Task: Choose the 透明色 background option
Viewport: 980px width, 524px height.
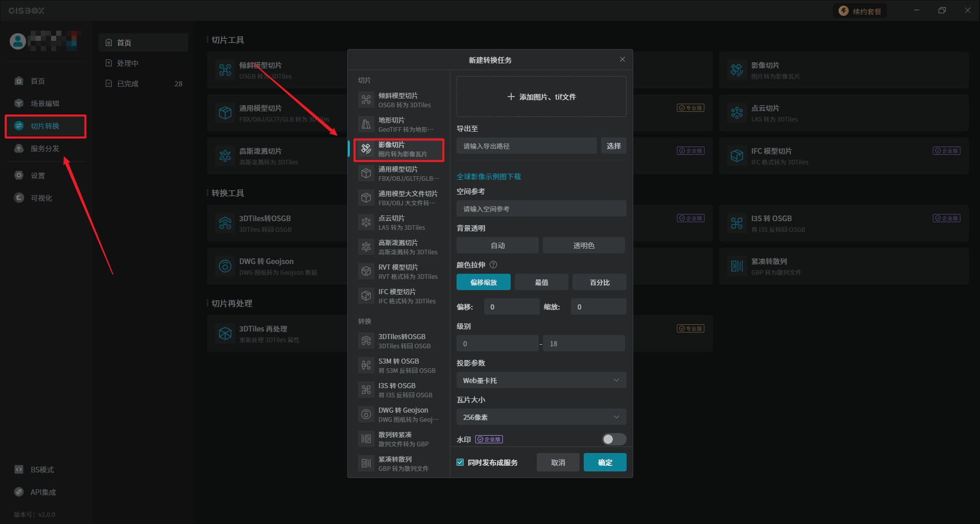Action: pyautogui.click(x=584, y=246)
